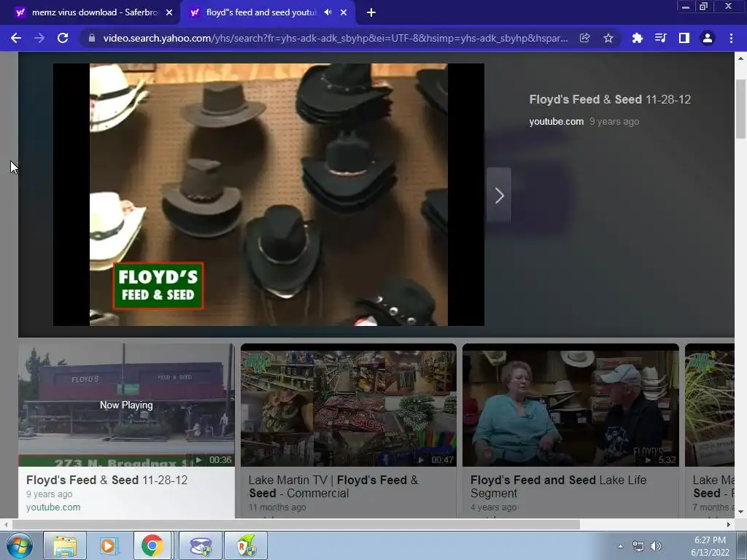This screenshot has height=560, width=747.
Task: Share this page via address bar icon
Action: pos(584,38)
